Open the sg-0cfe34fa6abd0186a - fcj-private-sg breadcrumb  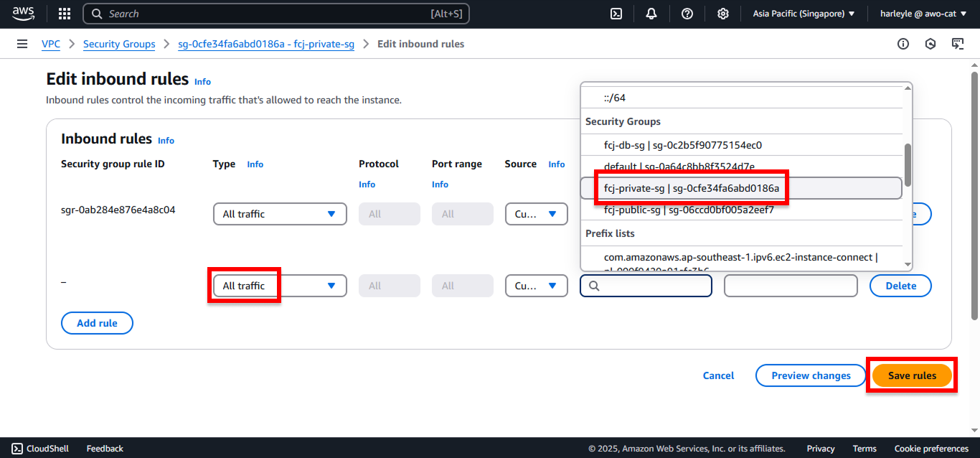click(x=266, y=44)
